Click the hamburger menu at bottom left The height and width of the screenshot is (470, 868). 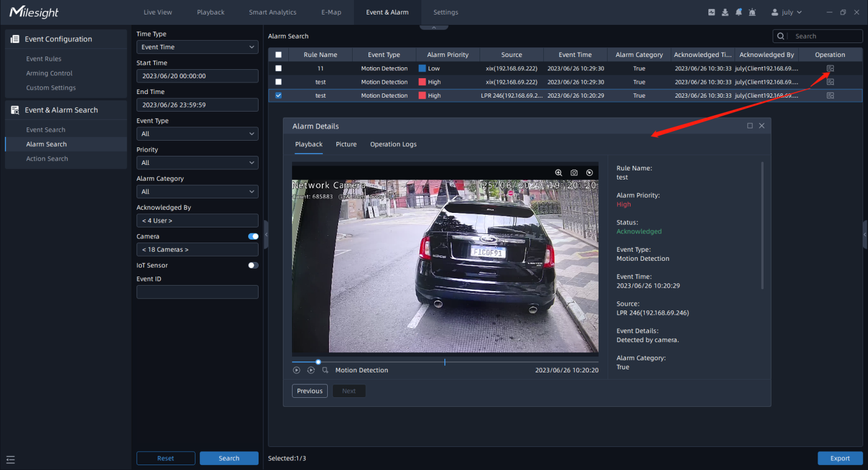pos(10,460)
